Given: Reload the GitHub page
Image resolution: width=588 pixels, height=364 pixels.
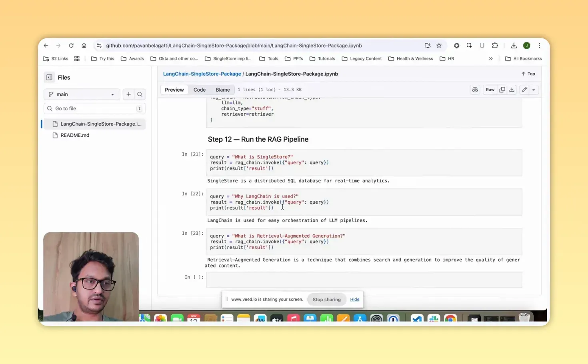Looking at the screenshot, I should pos(71,46).
